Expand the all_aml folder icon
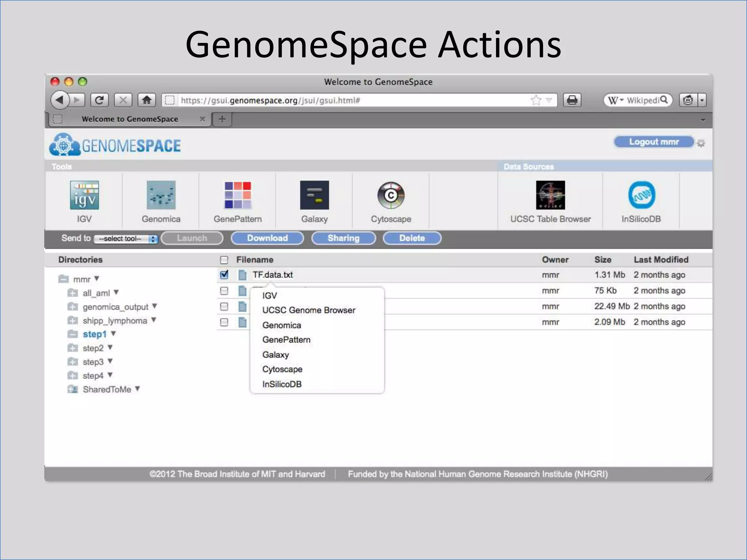 [x=73, y=293]
